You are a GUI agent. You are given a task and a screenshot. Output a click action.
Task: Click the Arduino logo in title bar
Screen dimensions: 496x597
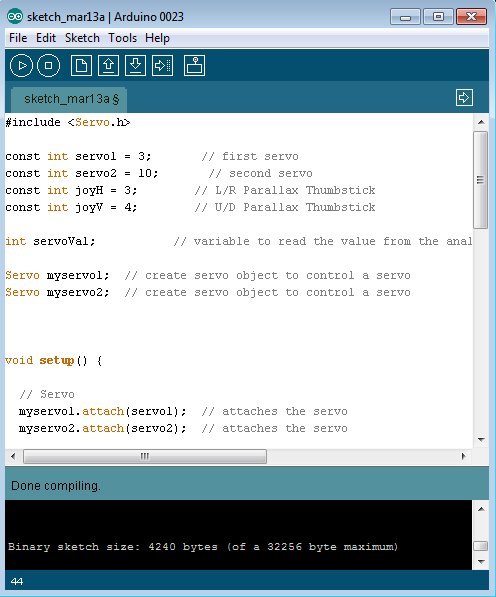(15, 16)
